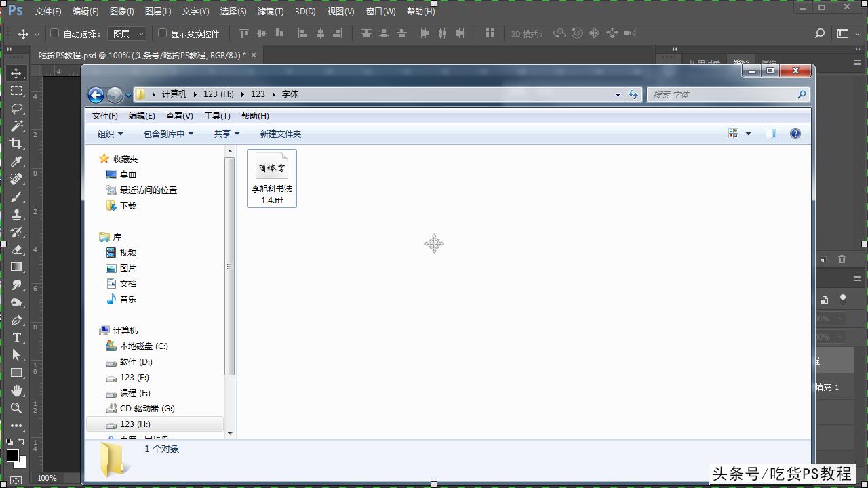
Task: Click the background white color swatch
Action: click(21, 463)
